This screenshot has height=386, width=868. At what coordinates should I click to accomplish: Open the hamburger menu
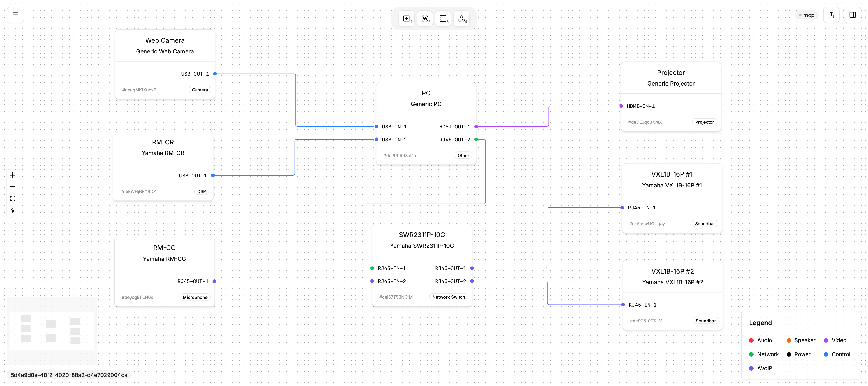click(15, 15)
